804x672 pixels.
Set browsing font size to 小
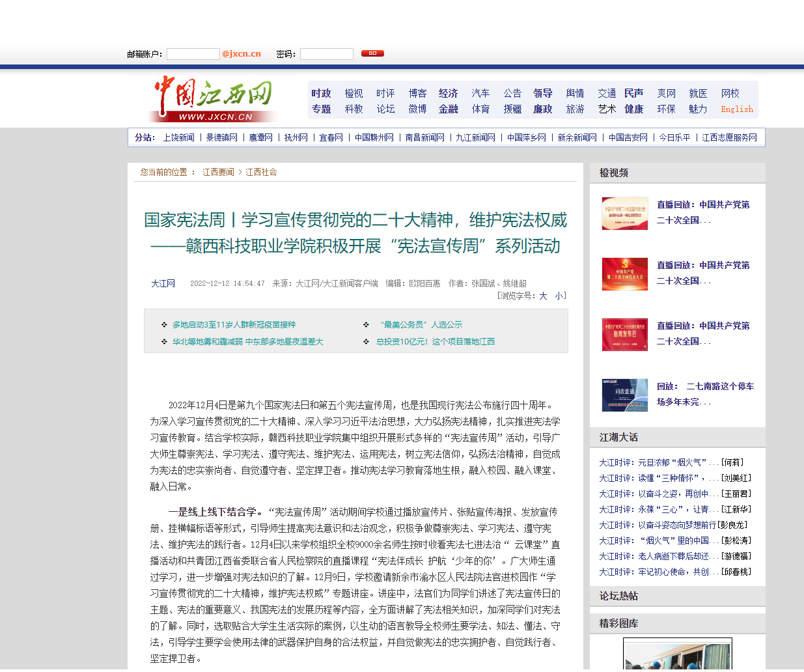[x=559, y=296]
